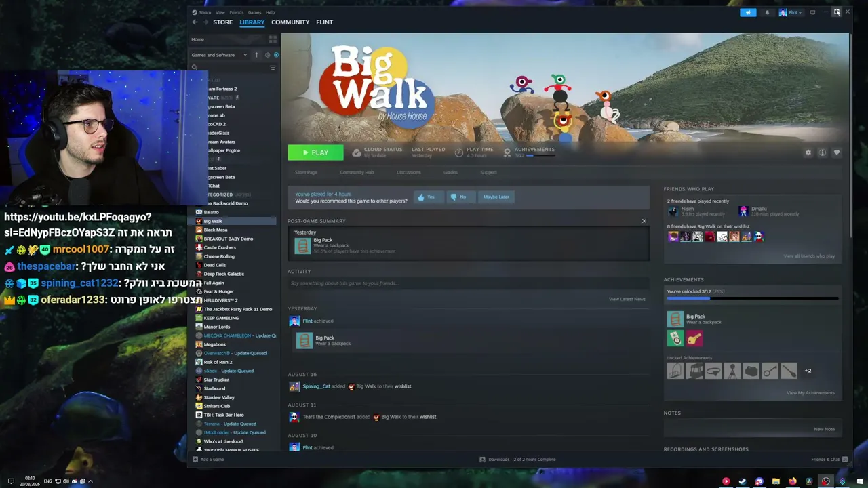Click the achievements progress bar
This screenshot has width=868, height=488.
(753, 298)
